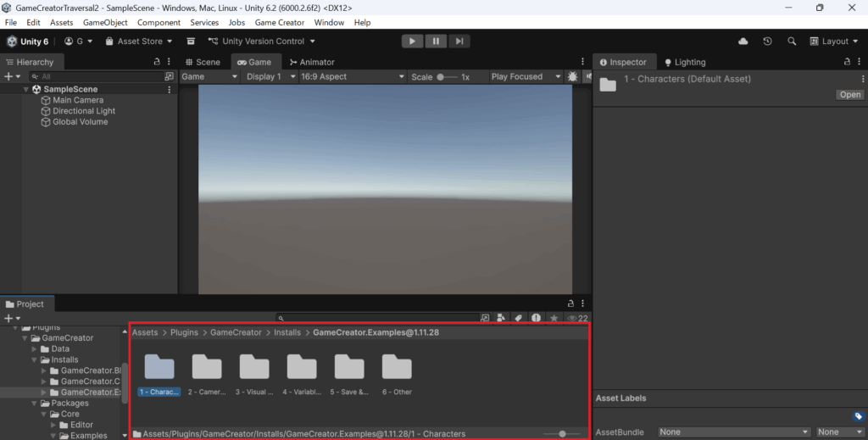The width and height of the screenshot is (868, 440).
Task: Open the 16:9 Aspect dropdown
Action: pyautogui.click(x=351, y=76)
